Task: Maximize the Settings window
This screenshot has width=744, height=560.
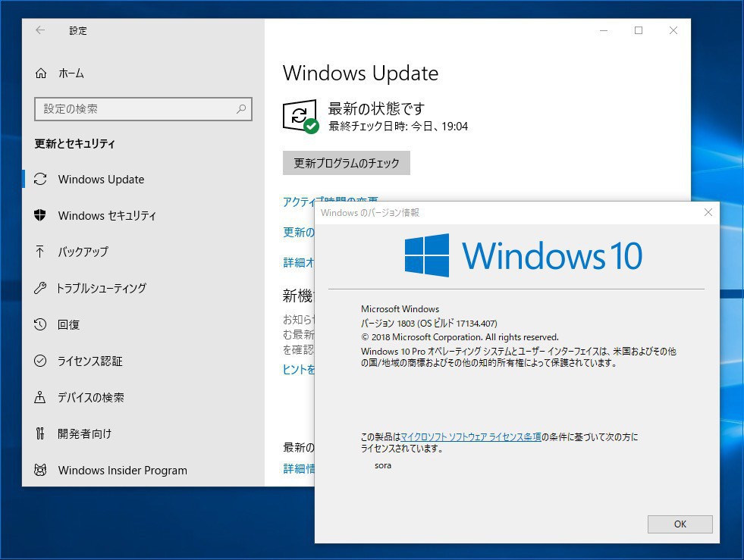Action: pyautogui.click(x=639, y=30)
